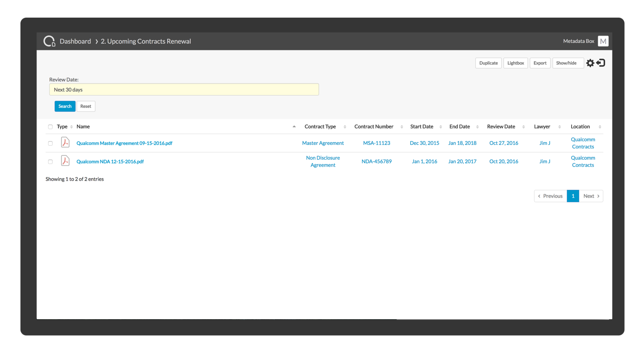Image resolution: width=644 pixels, height=354 pixels.
Task: Select page 1 in pagination
Action: pos(573,196)
